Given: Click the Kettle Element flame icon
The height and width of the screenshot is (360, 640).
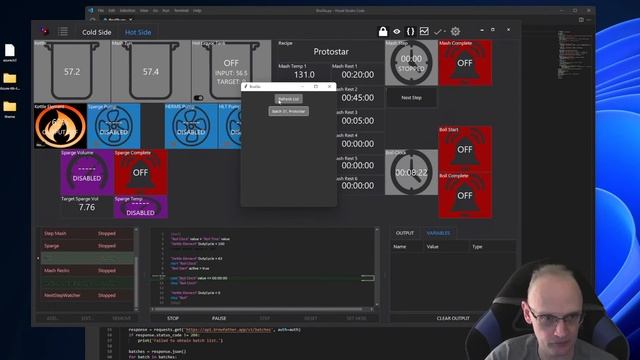Looking at the screenshot, I should [60, 126].
